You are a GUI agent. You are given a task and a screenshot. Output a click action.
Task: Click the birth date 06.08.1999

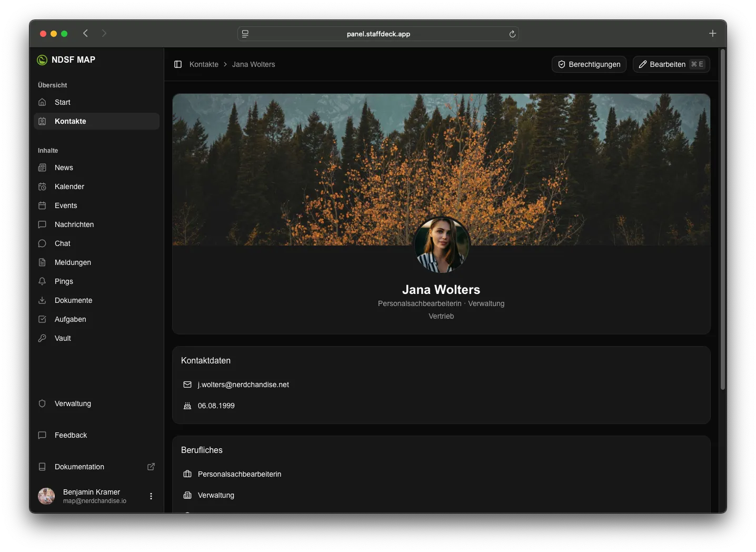pyautogui.click(x=216, y=406)
